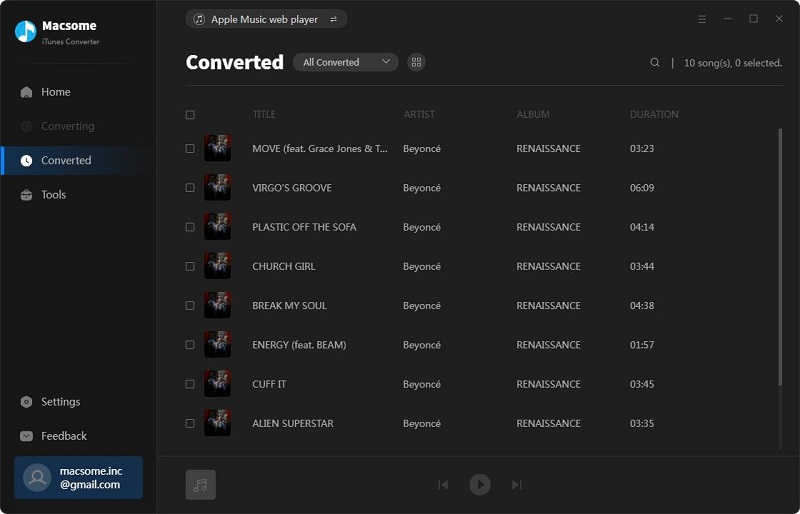Check the PLASTIC OFF THE SOFA checkbox
The height and width of the screenshot is (514, 800).
click(190, 227)
